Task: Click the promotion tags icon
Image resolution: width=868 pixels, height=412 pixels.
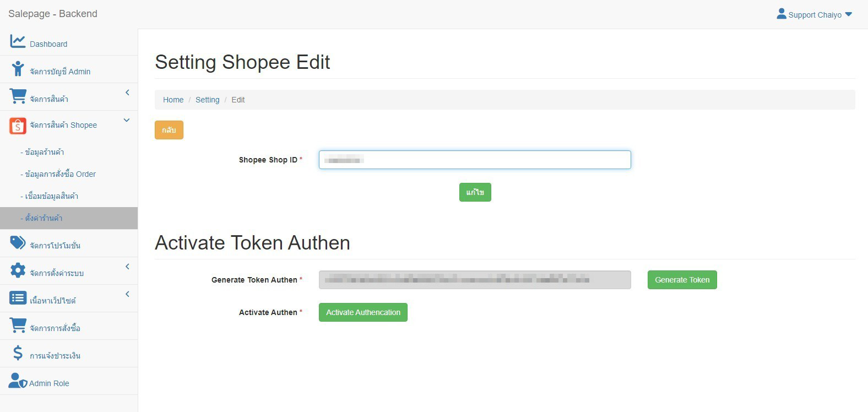Action: tap(18, 243)
